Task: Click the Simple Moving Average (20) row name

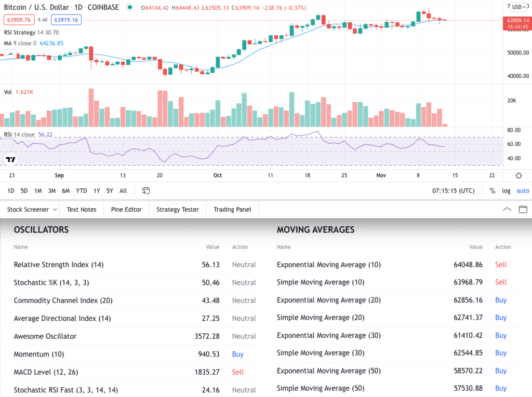Action: [x=321, y=318]
